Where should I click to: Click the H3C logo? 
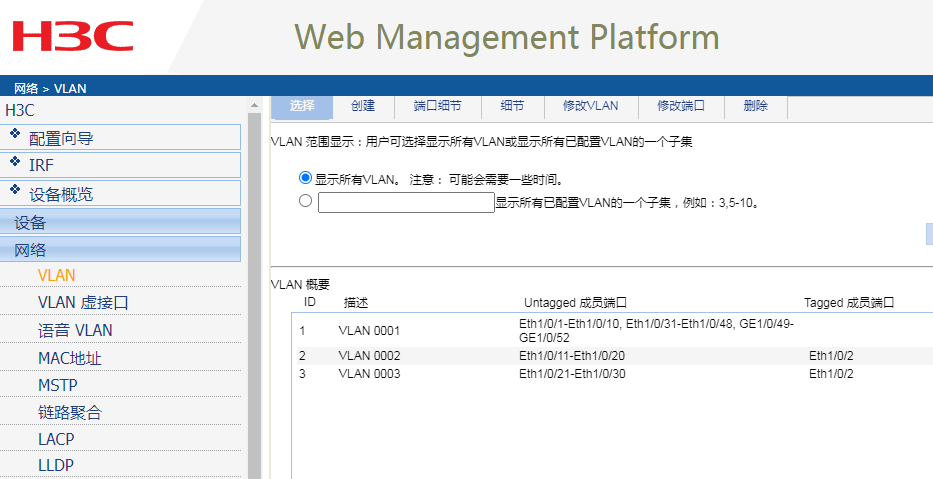click(x=72, y=36)
